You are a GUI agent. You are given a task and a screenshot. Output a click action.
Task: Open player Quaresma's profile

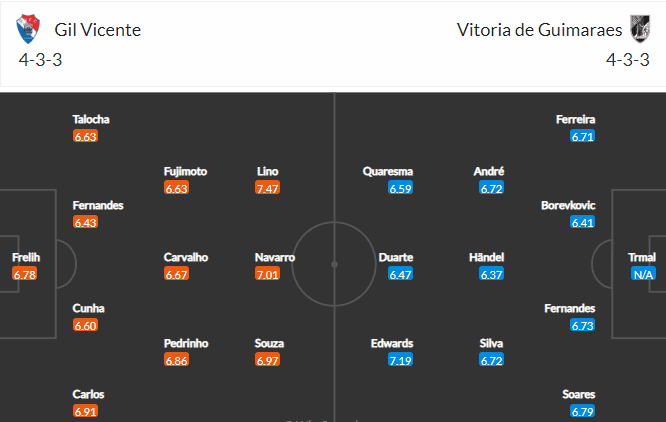point(387,172)
